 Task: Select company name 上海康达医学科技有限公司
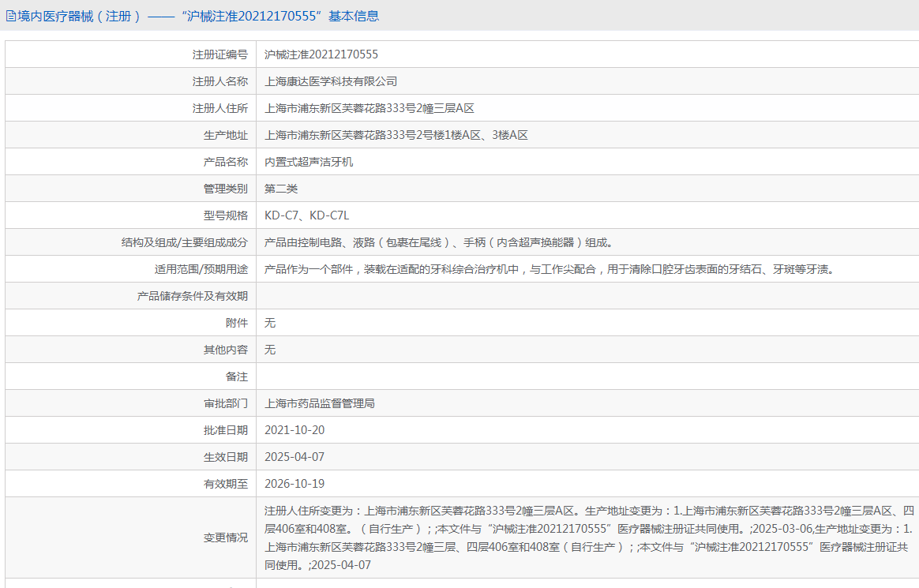pyautogui.click(x=331, y=81)
